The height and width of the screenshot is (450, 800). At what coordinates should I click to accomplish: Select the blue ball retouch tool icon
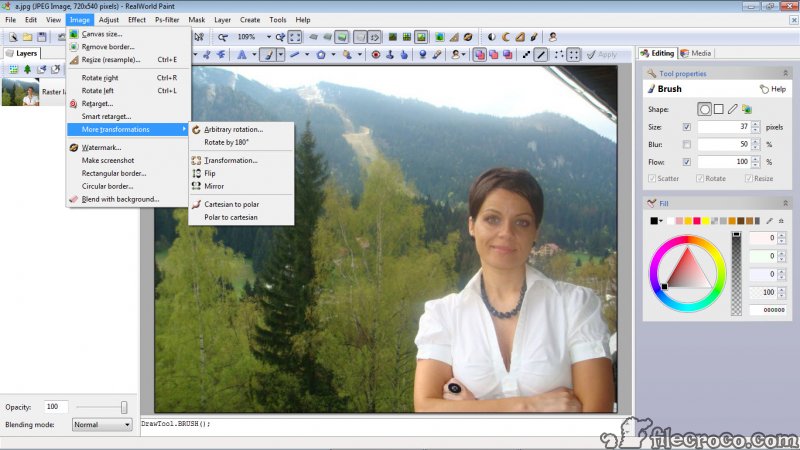pyautogui.click(x=422, y=54)
